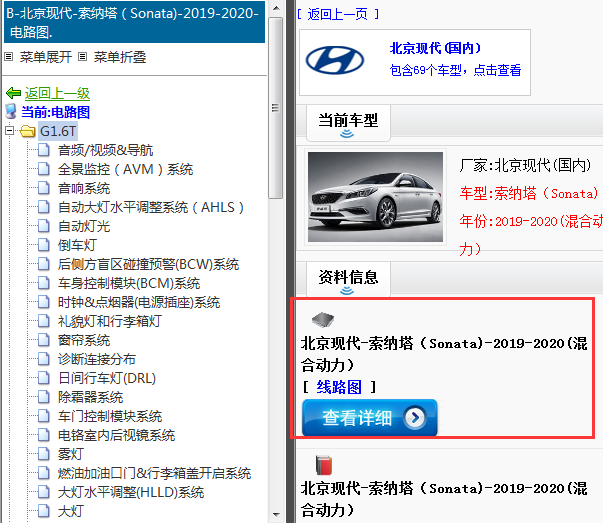Click document icon beside 自动灯光

click(x=43, y=226)
